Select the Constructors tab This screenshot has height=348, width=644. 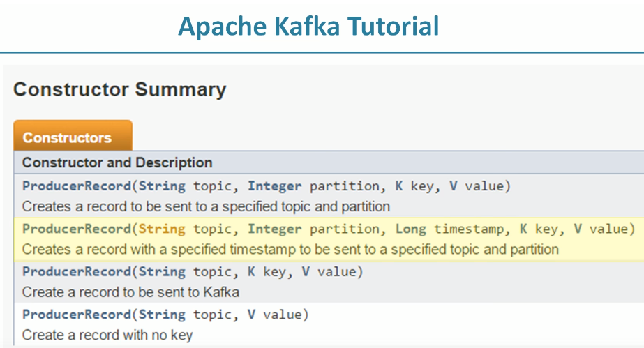[x=73, y=135]
